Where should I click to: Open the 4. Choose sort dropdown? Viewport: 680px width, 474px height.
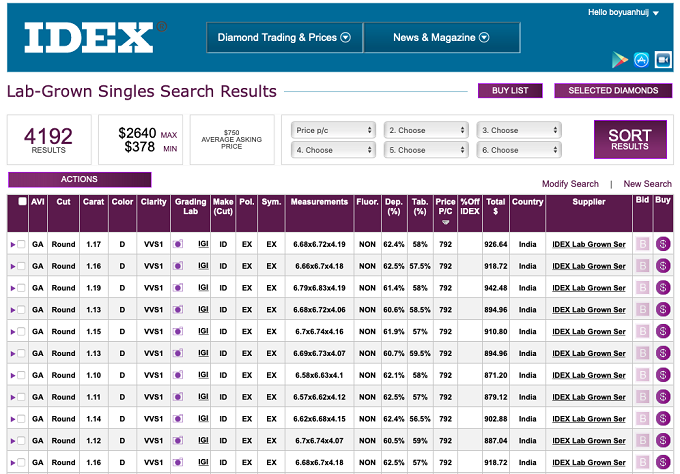(x=333, y=150)
